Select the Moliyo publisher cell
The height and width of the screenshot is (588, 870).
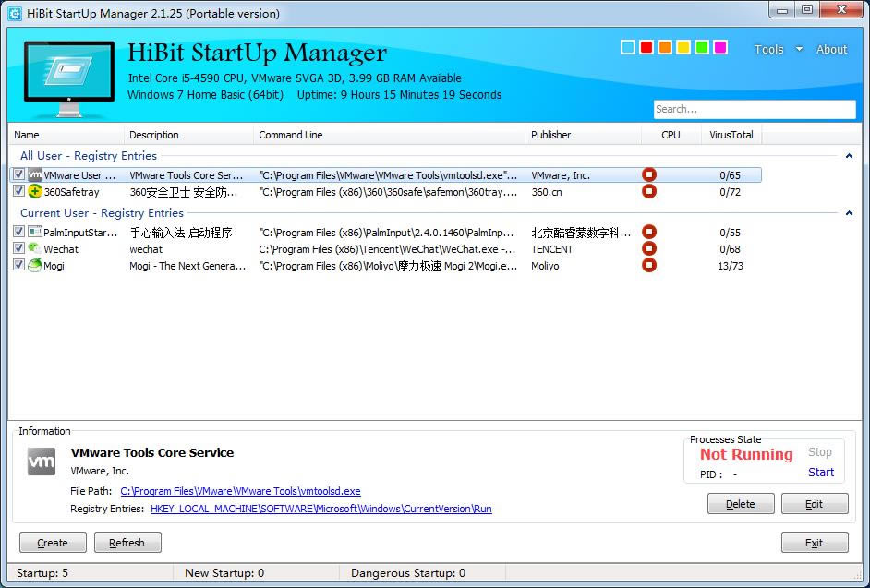pyautogui.click(x=545, y=266)
